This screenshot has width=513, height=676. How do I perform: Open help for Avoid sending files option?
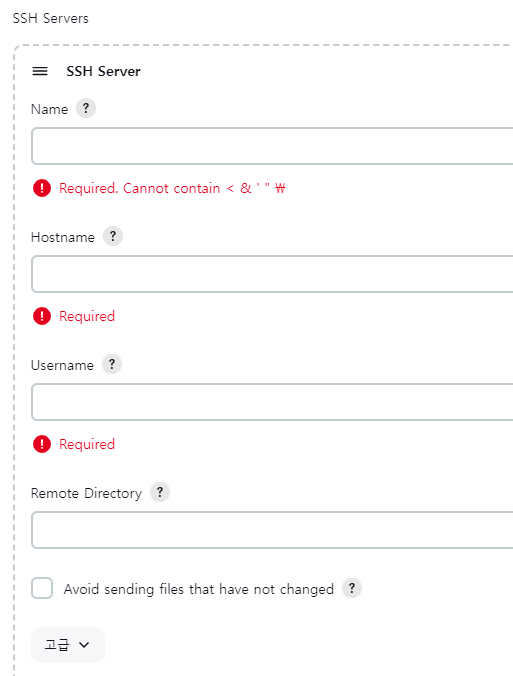352,588
